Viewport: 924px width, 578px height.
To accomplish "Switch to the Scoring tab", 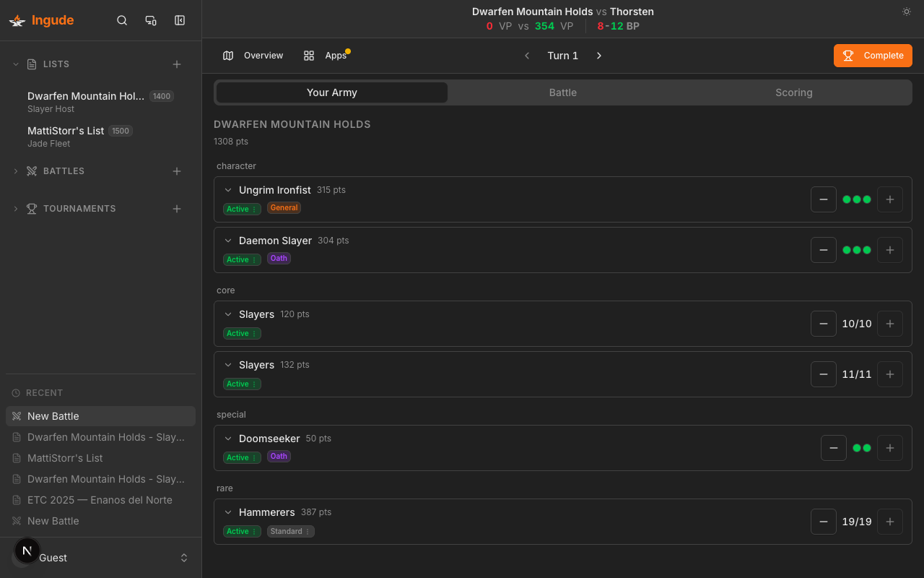I will pyautogui.click(x=794, y=92).
